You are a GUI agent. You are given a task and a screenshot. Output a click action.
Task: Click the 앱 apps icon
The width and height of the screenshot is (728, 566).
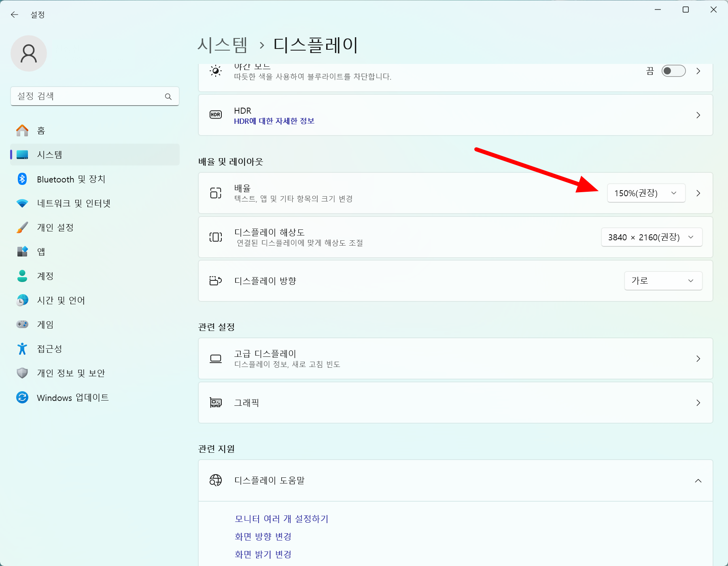(x=22, y=252)
